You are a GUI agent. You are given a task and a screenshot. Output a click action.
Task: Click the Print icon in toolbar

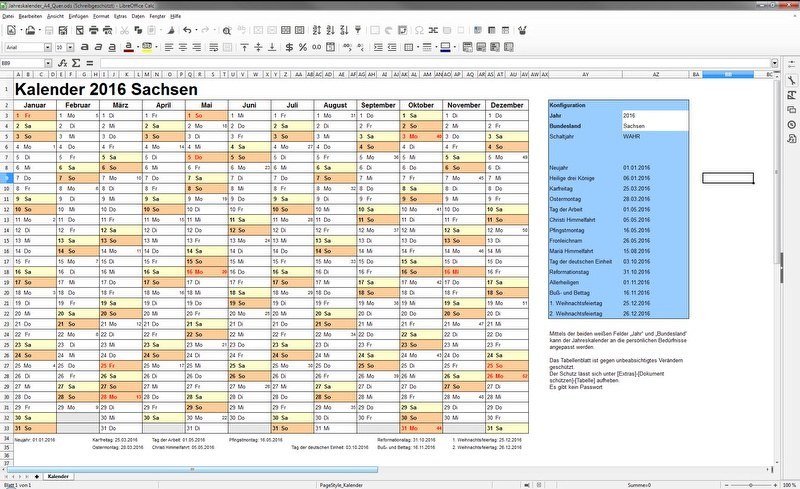(x=94, y=31)
